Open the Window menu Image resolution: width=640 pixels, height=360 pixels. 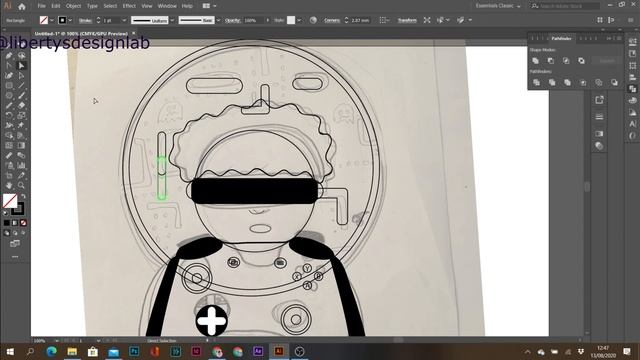click(x=167, y=6)
